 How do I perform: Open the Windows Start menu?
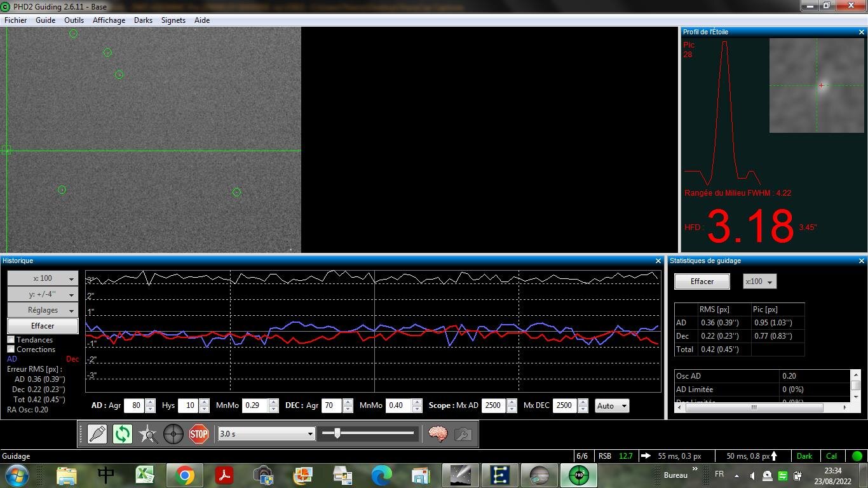pos(16,475)
